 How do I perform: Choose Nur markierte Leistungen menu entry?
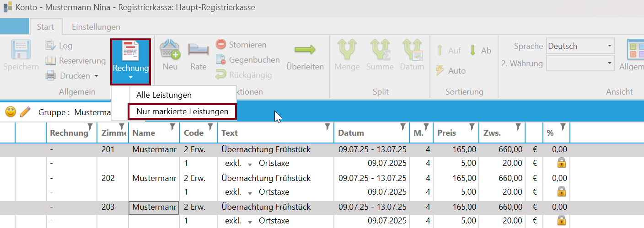tap(182, 111)
